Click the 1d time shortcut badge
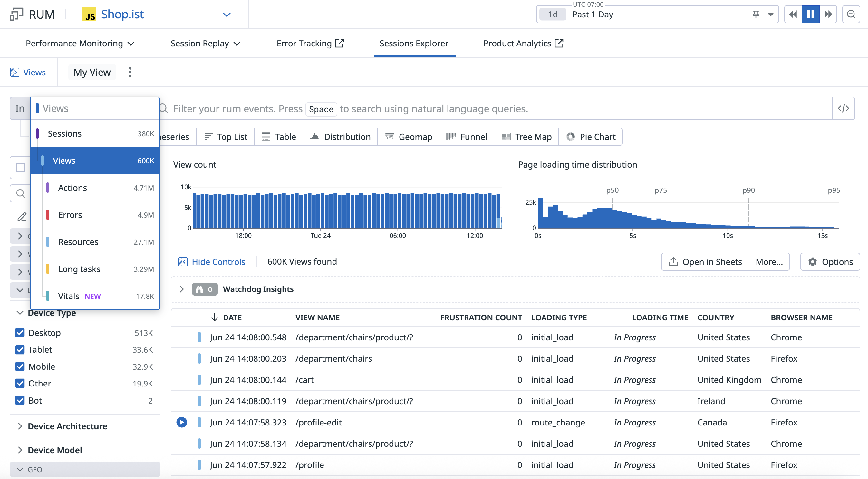The width and height of the screenshot is (868, 479). [553, 15]
